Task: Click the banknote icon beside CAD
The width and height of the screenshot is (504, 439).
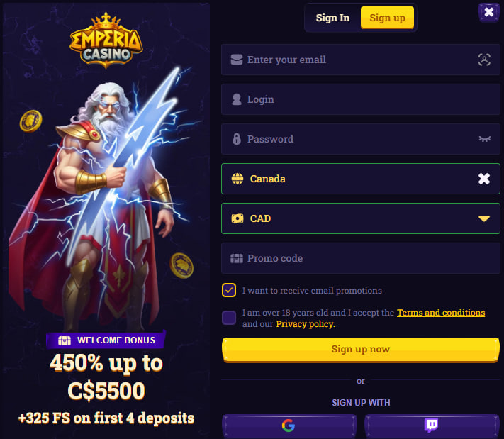Action: [x=237, y=218]
